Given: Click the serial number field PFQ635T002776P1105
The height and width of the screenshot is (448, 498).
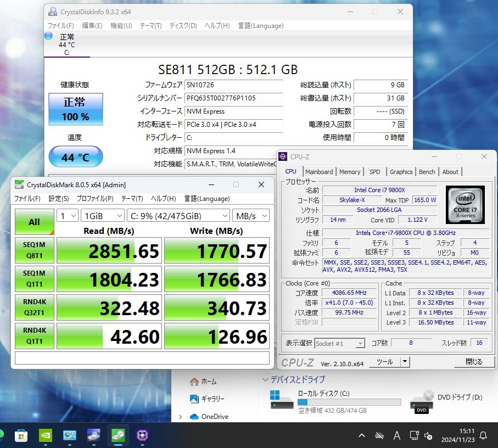Looking at the screenshot, I should pos(233,98).
